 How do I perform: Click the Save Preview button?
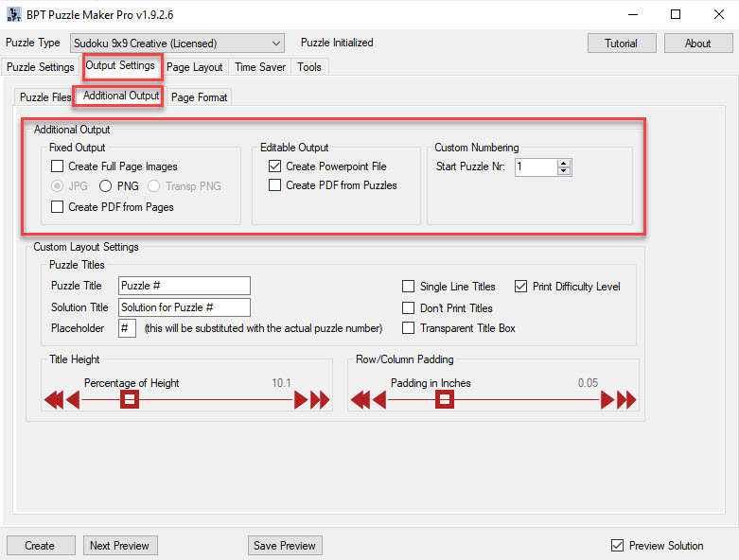[x=285, y=546]
